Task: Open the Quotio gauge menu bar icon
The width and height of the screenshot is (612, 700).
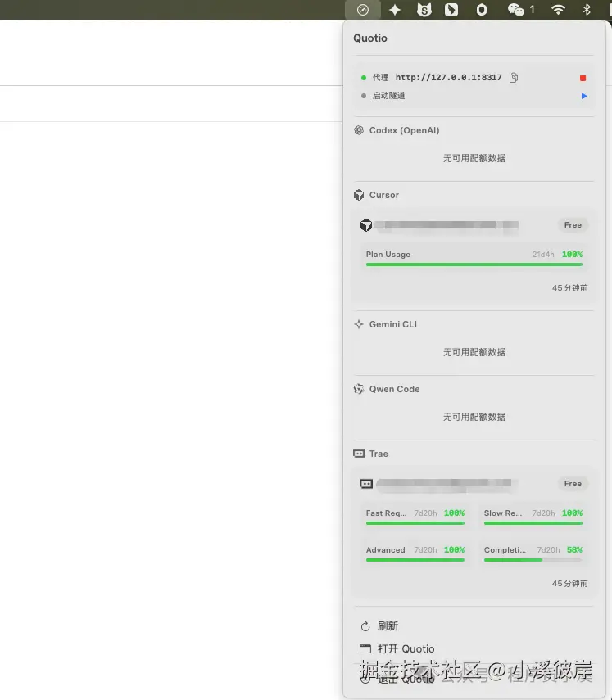Action: click(x=363, y=10)
